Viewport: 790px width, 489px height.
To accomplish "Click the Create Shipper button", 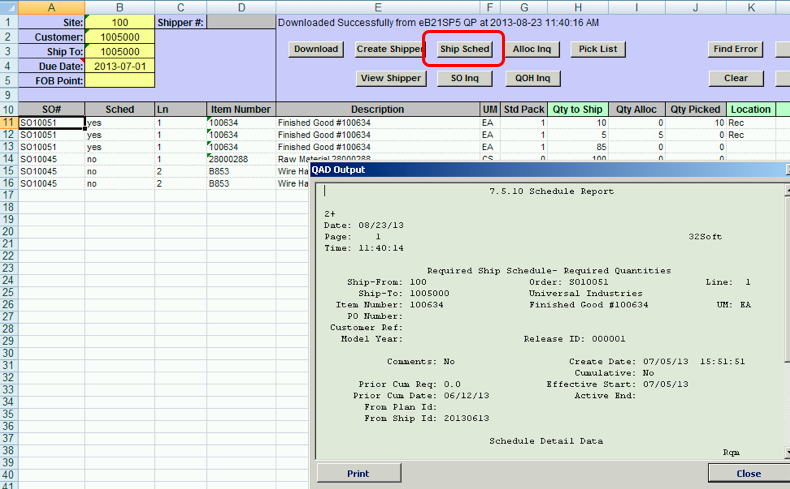I will (389, 49).
